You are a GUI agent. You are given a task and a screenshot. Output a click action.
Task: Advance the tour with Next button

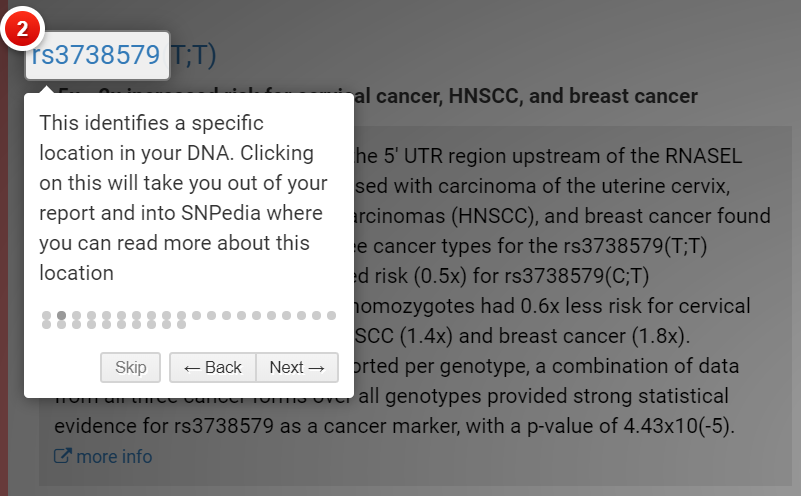[297, 367]
